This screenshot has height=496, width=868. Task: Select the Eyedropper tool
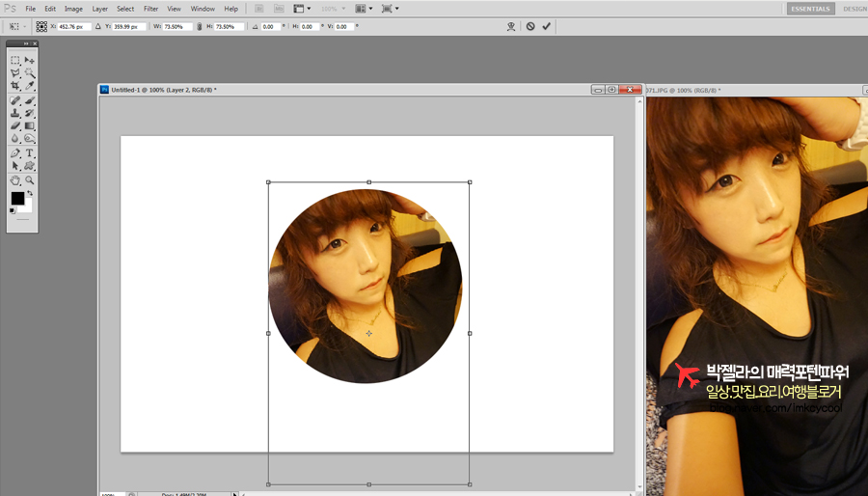(x=30, y=86)
